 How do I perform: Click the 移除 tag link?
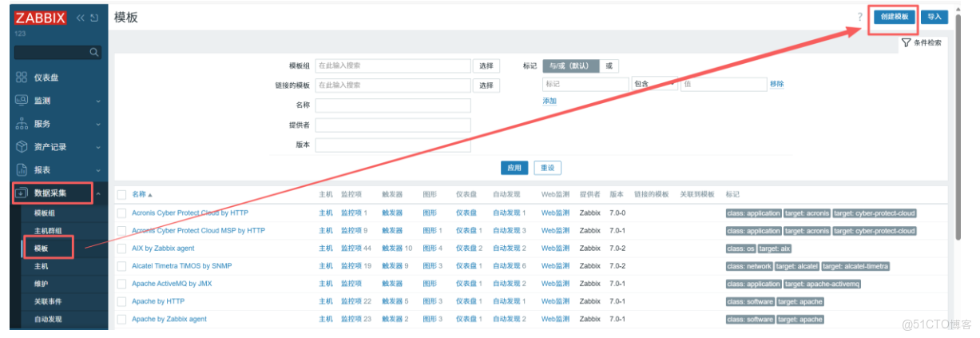(776, 84)
